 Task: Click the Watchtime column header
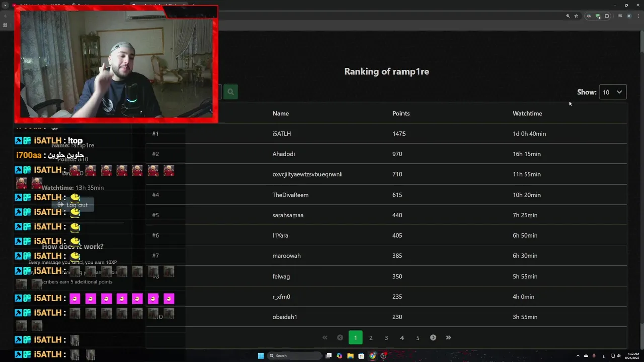(x=527, y=113)
